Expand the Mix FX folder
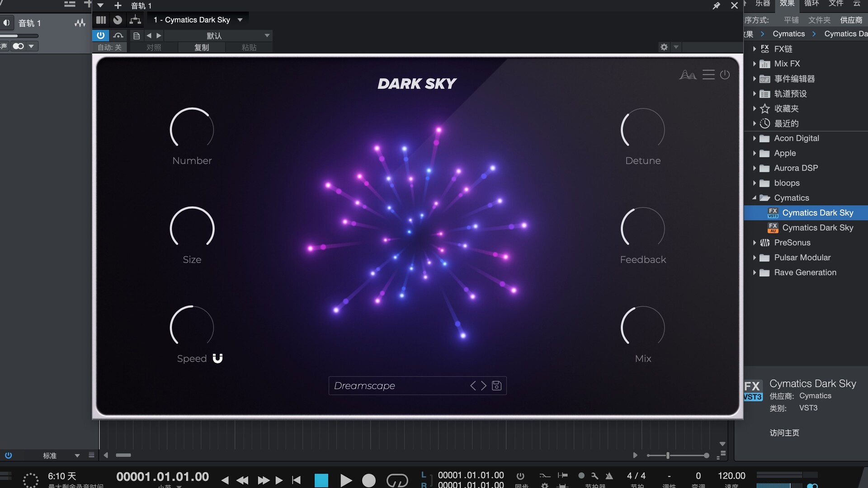 pyautogui.click(x=754, y=64)
